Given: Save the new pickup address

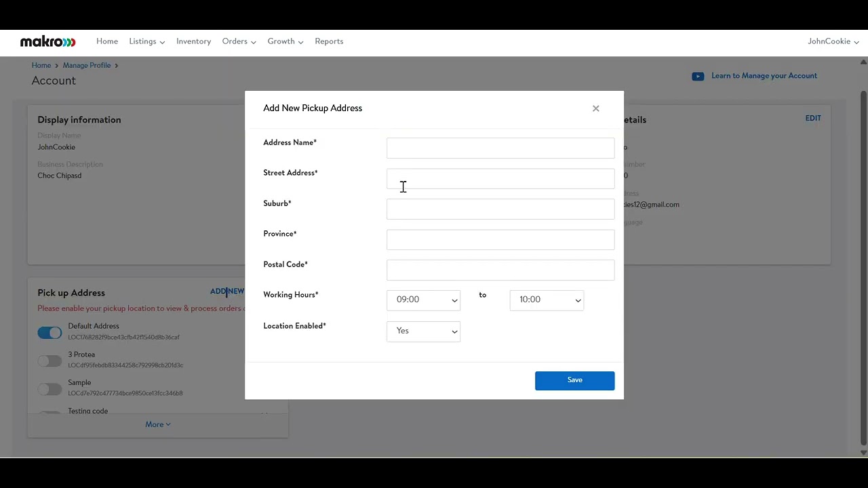Looking at the screenshot, I should pos(574,380).
